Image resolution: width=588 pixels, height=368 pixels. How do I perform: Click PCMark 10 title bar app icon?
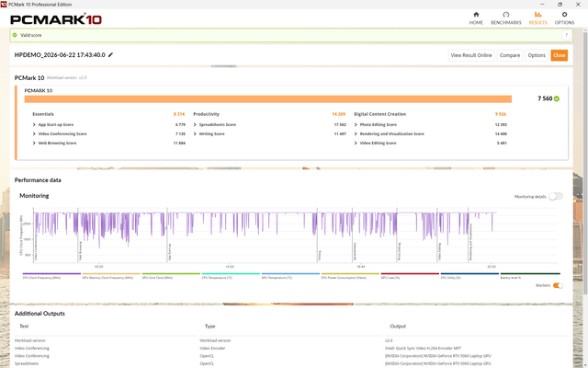click(x=4, y=4)
